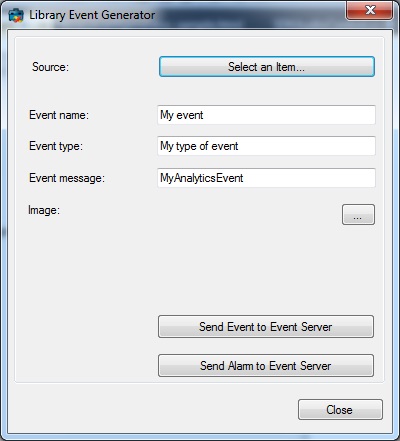Click the Event type: label
The image size is (400, 441).
56,146
